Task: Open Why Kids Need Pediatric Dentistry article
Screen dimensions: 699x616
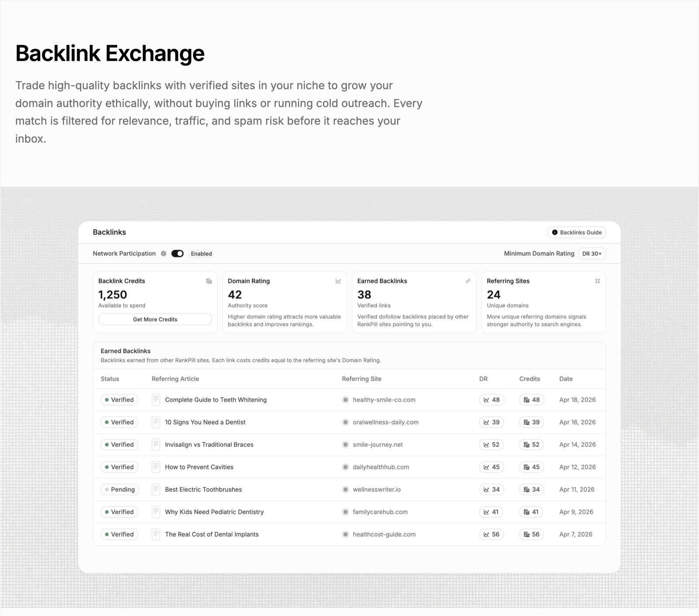Action: 214,512
